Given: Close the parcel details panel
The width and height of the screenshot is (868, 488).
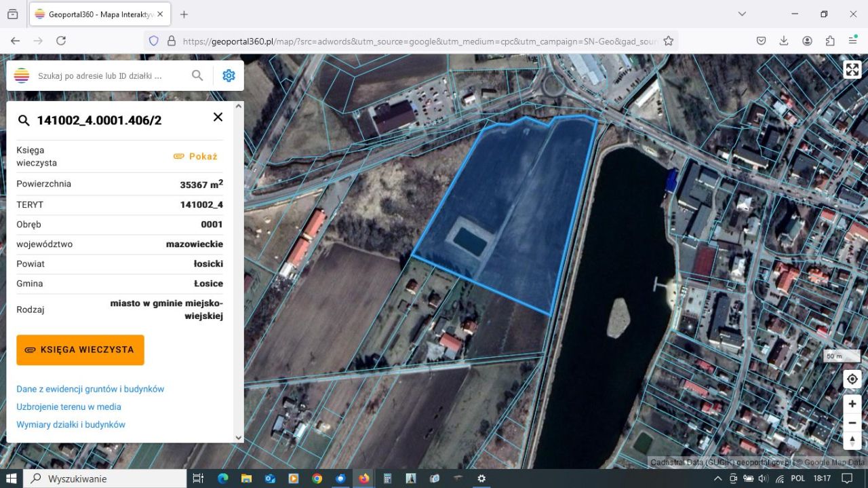Looking at the screenshot, I should click(218, 117).
